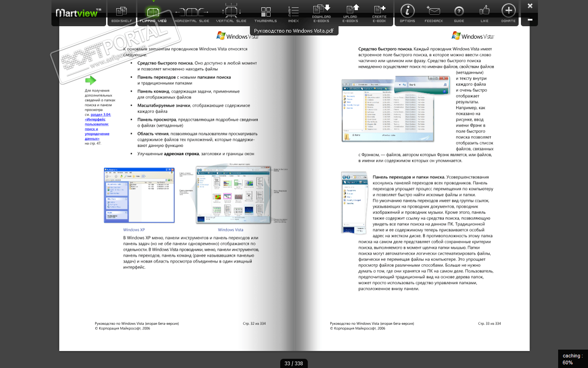Image resolution: width=588 pixels, height=368 pixels.
Task: Click the left page footer 'Стр. 32 из 334'
Action: tap(254, 324)
